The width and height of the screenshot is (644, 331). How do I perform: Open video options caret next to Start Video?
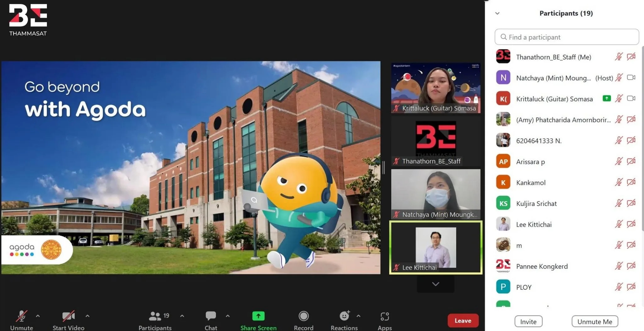point(87,316)
